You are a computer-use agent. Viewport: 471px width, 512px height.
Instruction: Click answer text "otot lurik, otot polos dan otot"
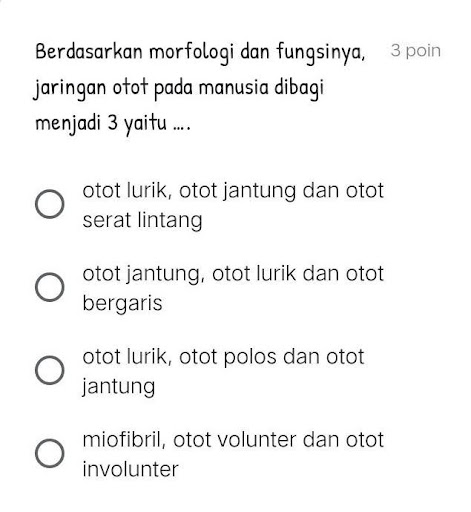(x=223, y=357)
